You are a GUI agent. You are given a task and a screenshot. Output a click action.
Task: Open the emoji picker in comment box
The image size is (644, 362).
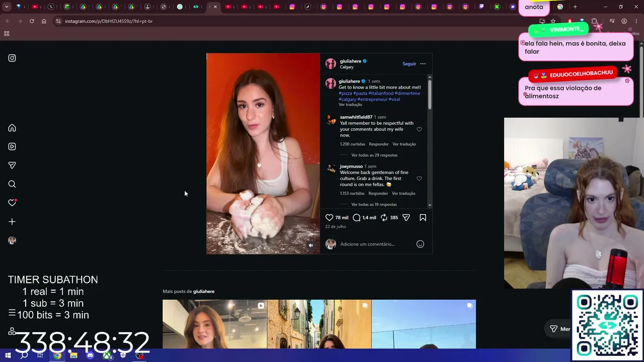(x=420, y=244)
